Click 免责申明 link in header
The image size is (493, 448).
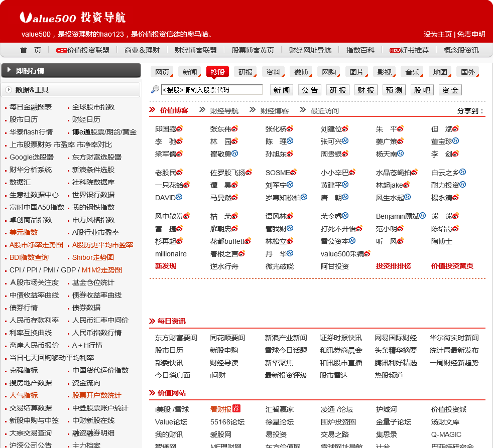click(x=471, y=34)
